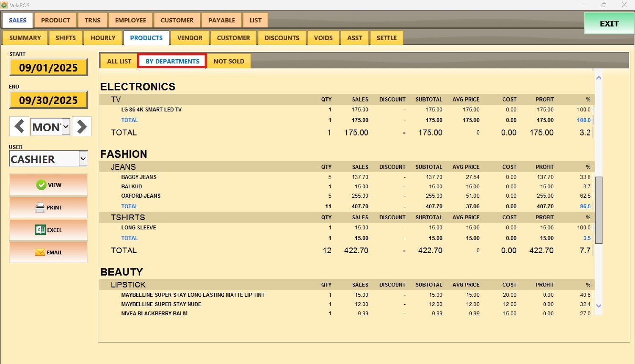Click the VelaPOS app icon in title bar

(x=4, y=5)
